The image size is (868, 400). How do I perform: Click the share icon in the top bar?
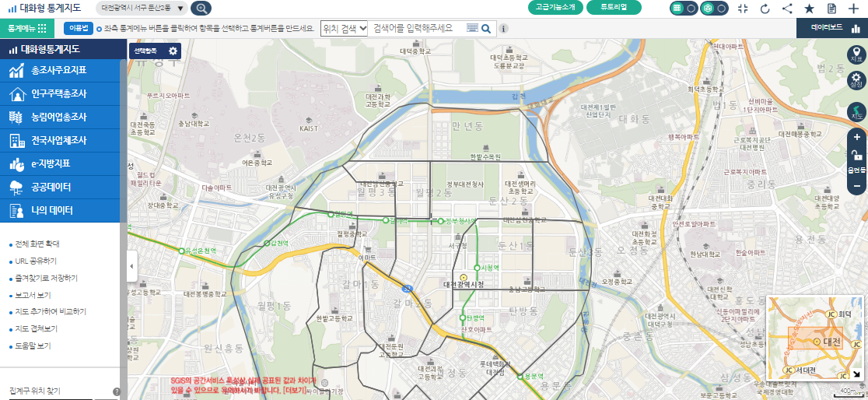coord(787,9)
